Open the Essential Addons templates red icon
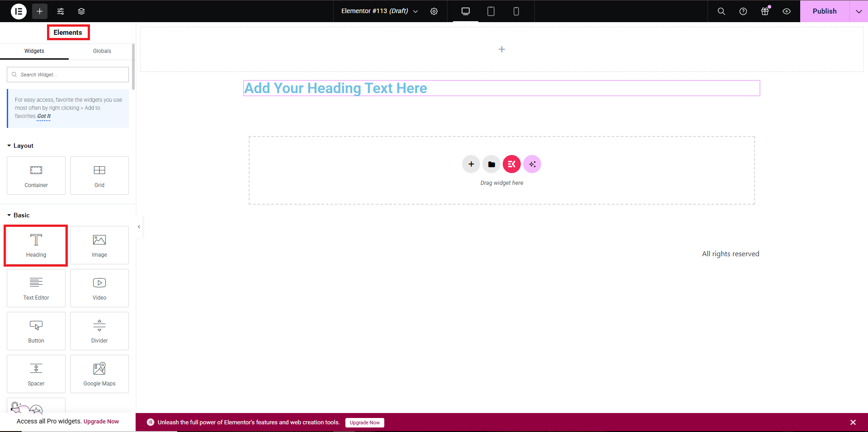 pyautogui.click(x=512, y=164)
